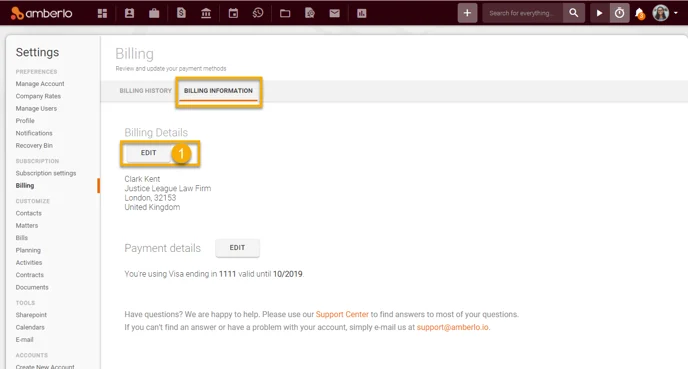
Task: Switch to the Billing History tab
Action: pos(146,90)
